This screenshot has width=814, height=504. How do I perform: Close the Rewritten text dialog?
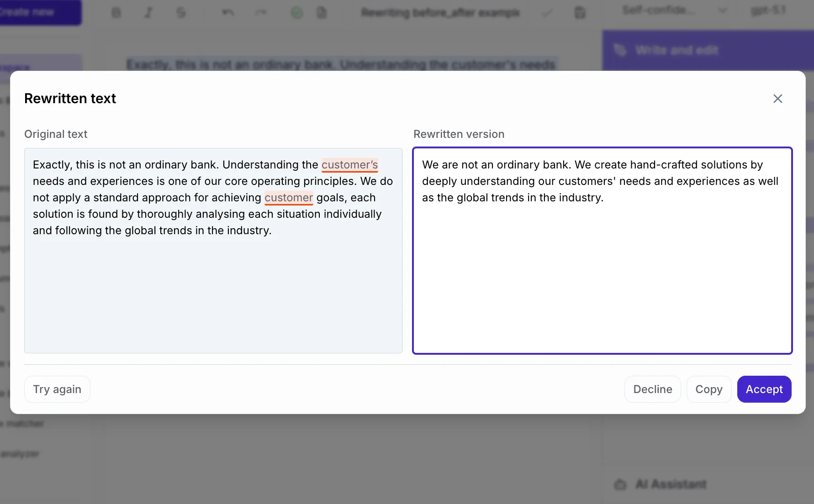point(778,99)
